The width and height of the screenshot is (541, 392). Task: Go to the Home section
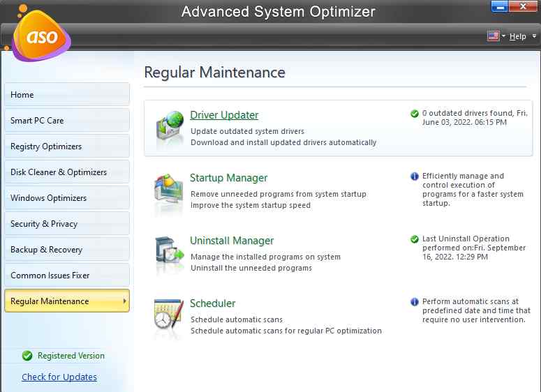[x=67, y=94]
